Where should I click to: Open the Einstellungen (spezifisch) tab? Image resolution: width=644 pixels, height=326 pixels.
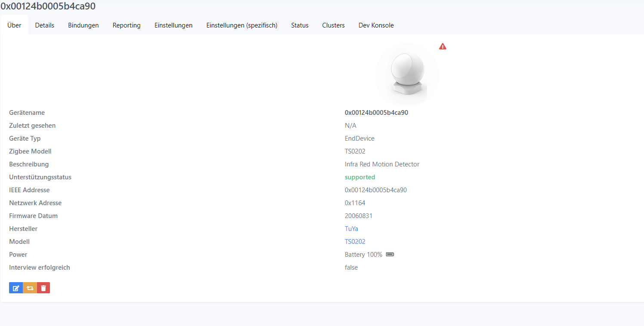pyautogui.click(x=242, y=25)
